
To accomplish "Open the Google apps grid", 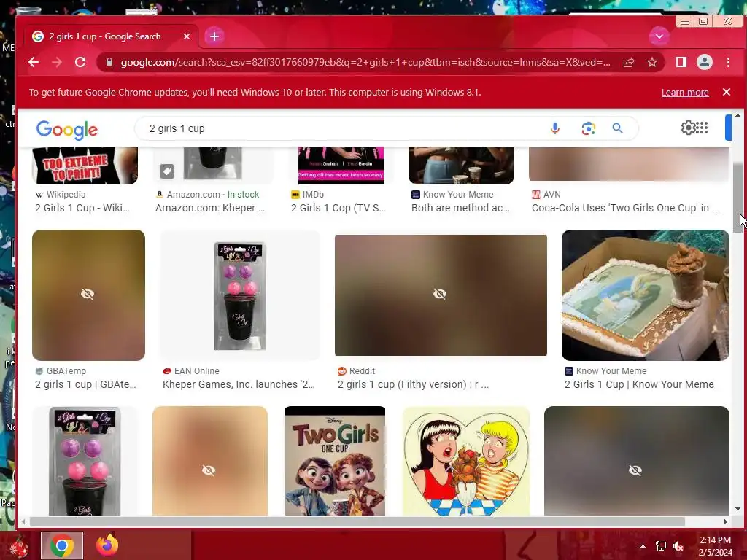I will [702, 128].
